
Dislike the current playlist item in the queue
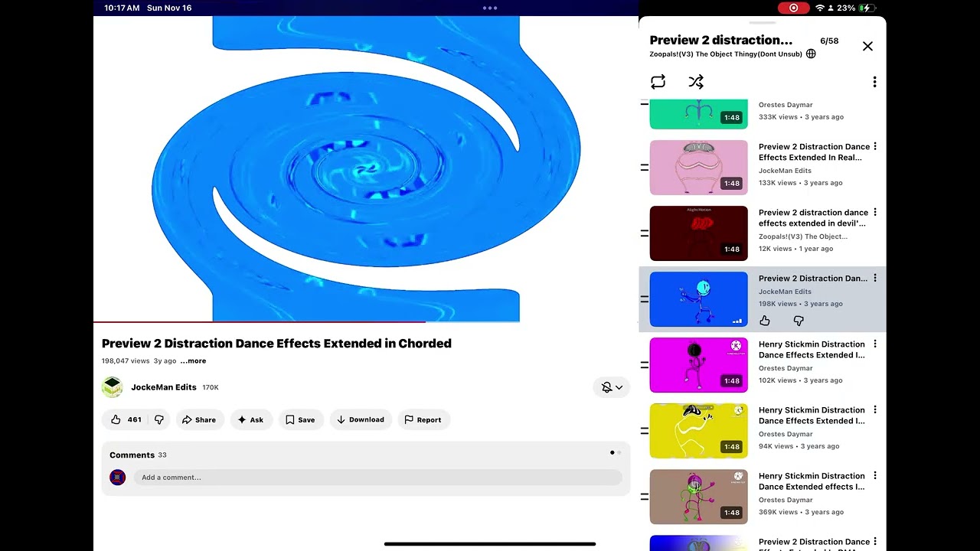click(799, 321)
